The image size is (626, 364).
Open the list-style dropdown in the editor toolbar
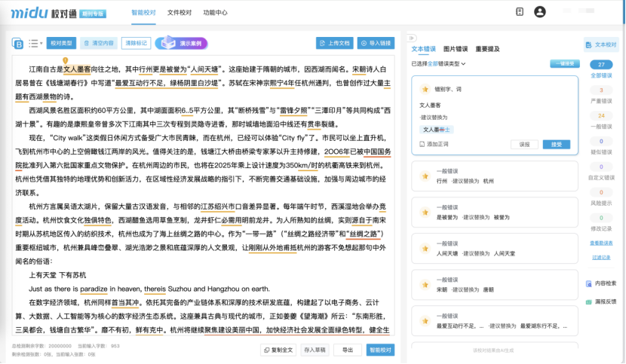[35, 44]
